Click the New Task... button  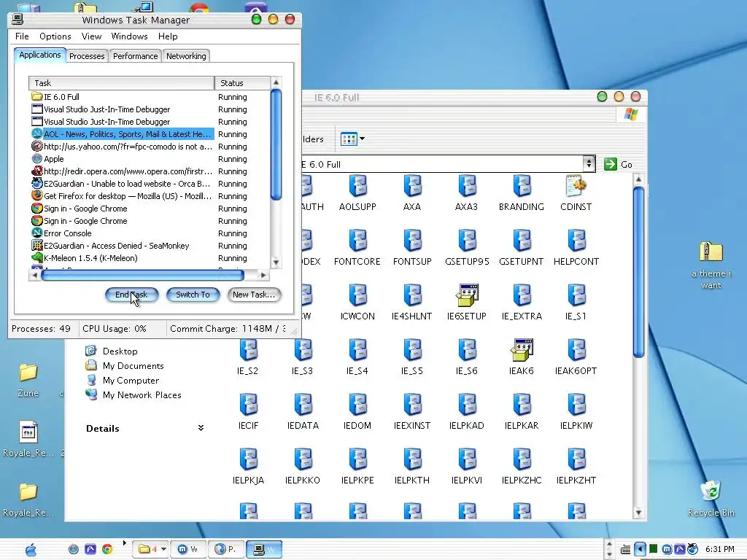pyautogui.click(x=254, y=295)
